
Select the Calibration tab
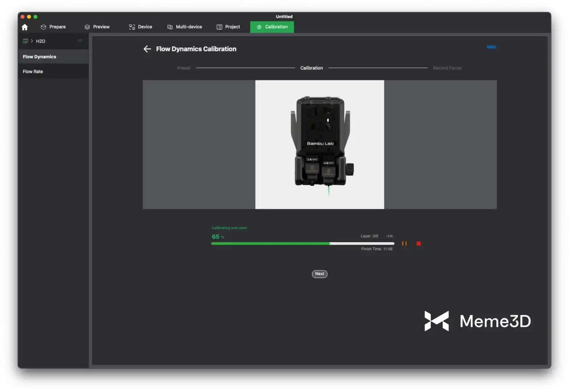click(x=272, y=27)
